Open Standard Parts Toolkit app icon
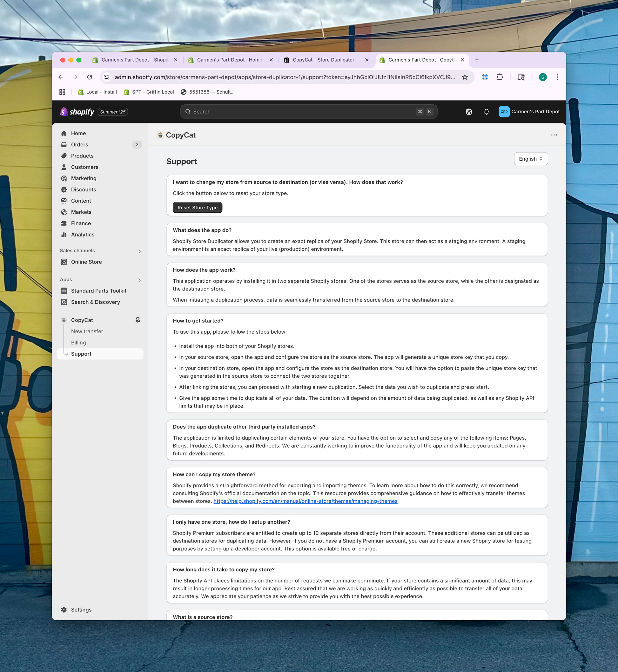 (x=64, y=291)
